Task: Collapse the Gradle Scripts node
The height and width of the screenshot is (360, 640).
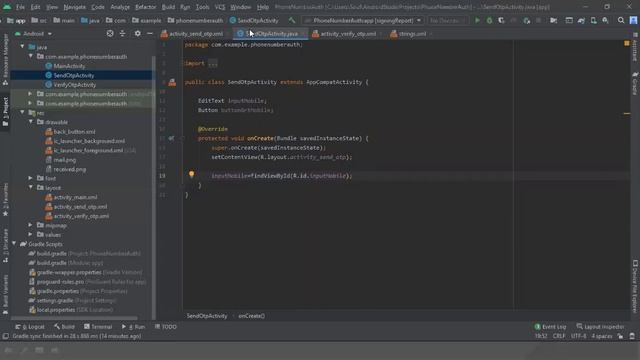Action: pyautogui.click(x=14, y=244)
